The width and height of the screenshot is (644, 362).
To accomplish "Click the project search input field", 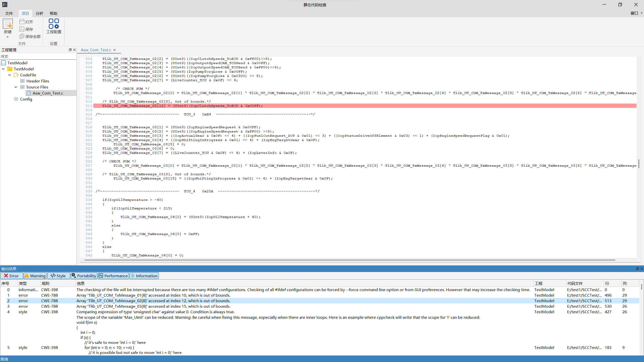I will (38, 57).
